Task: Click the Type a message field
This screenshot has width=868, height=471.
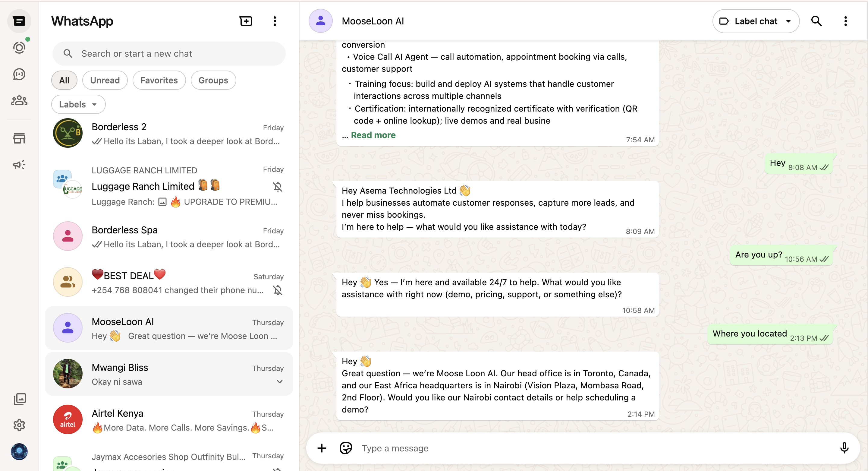Action: [x=573, y=448]
